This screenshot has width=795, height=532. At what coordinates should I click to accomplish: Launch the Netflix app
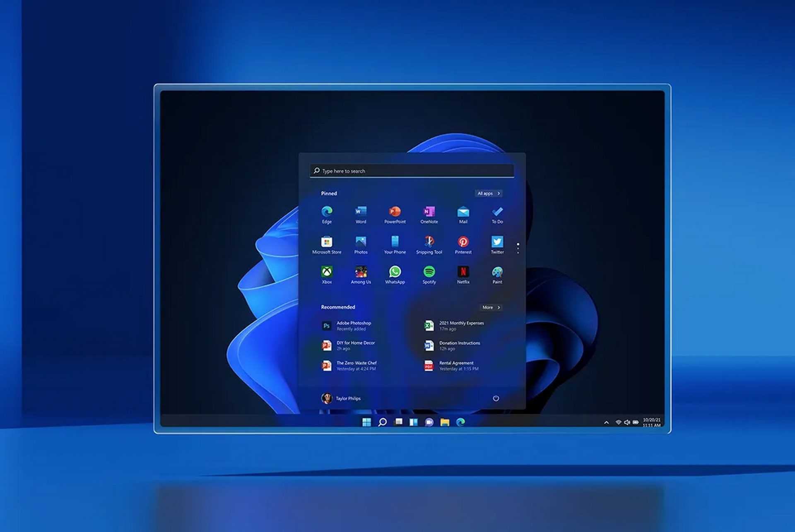coord(463,275)
